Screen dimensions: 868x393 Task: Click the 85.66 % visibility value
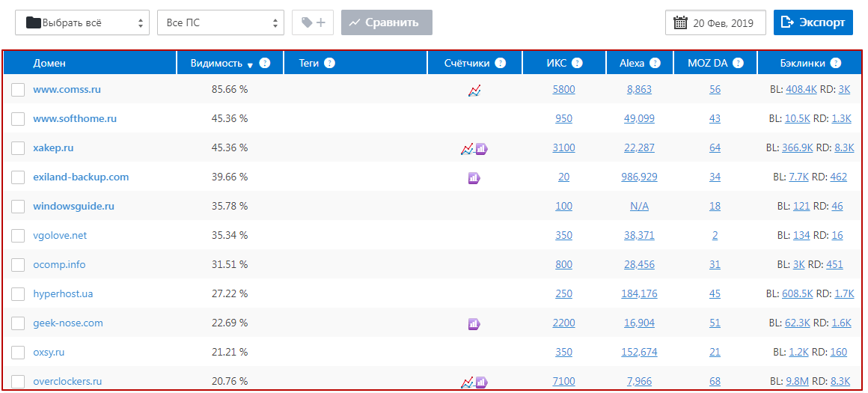point(230,89)
